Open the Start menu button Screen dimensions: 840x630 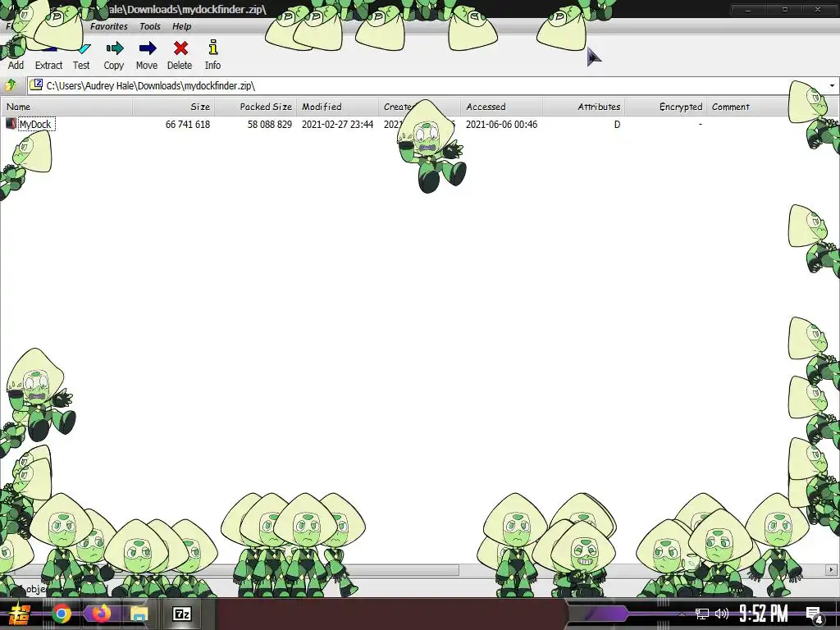coord(19,614)
